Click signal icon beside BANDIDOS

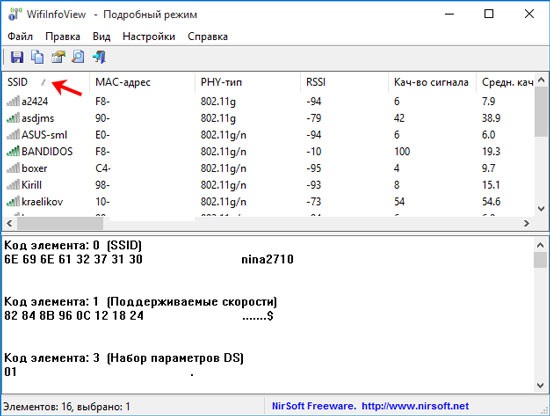[13, 152]
